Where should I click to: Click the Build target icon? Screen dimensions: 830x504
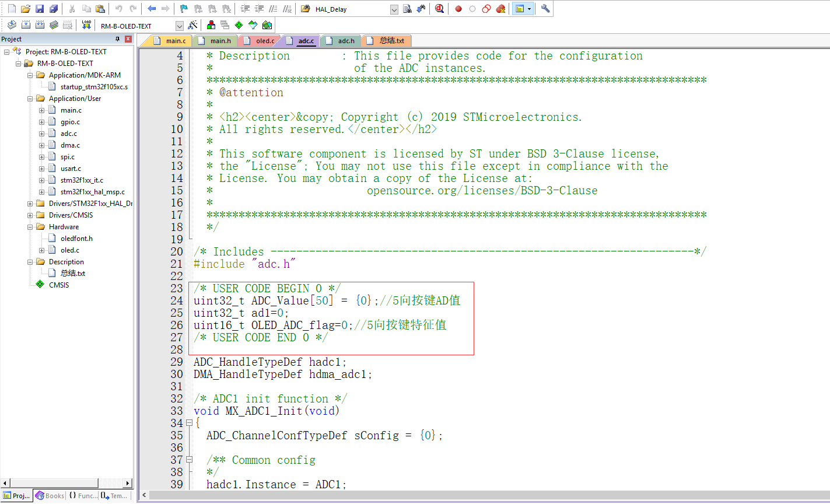(x=26, y=25)
